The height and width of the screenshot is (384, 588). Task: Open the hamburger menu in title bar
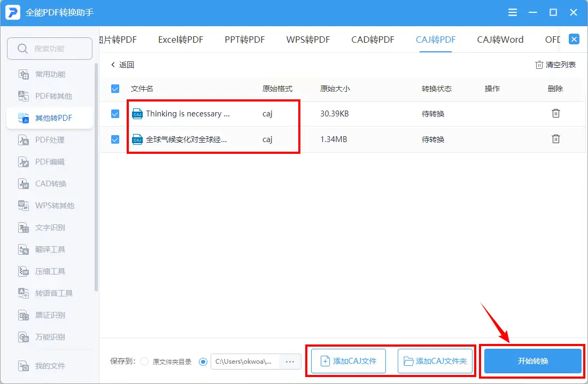click(x=512, y=12)
